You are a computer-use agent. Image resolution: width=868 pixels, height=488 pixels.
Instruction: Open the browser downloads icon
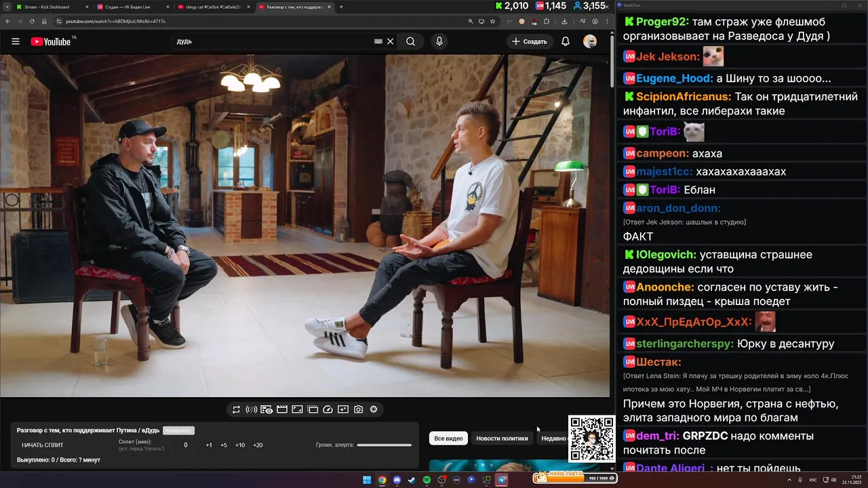coord(564,21)
